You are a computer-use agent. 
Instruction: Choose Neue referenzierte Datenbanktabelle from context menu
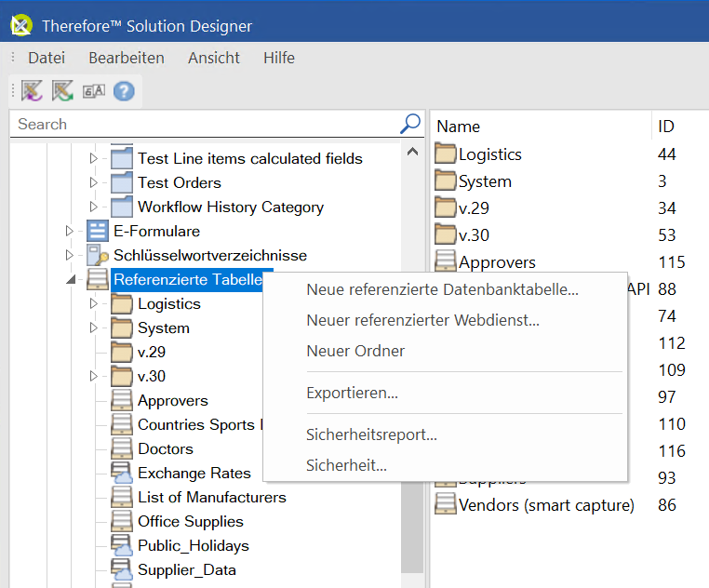pos(445,289)
